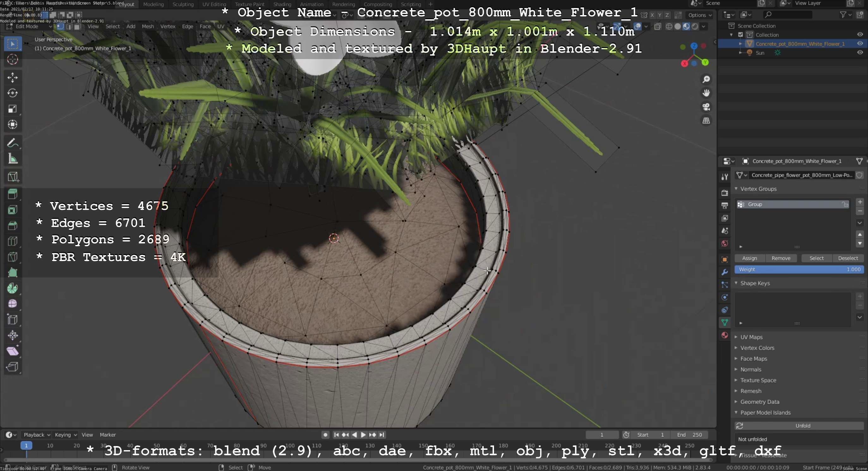The image size is (868, 471).
Task: Hide Concrete_pot_800mm_White_Flower_1 in outliner
Action: (x=859, y=44)
